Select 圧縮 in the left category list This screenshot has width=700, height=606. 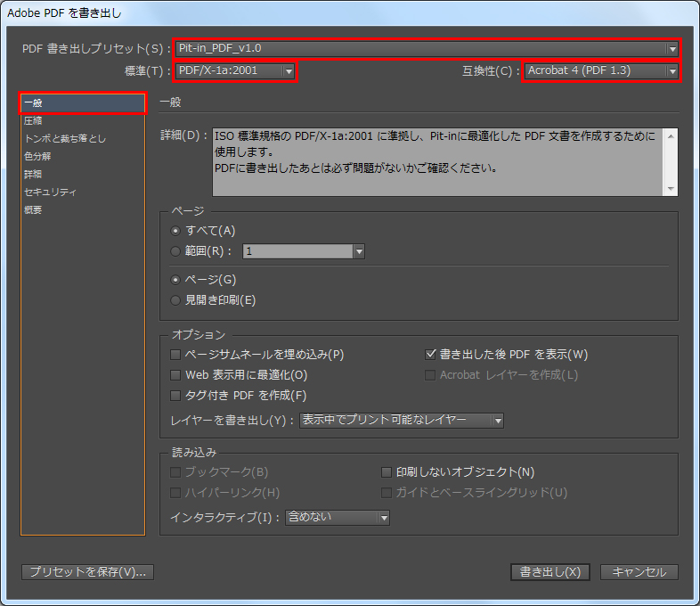point(33,120)
